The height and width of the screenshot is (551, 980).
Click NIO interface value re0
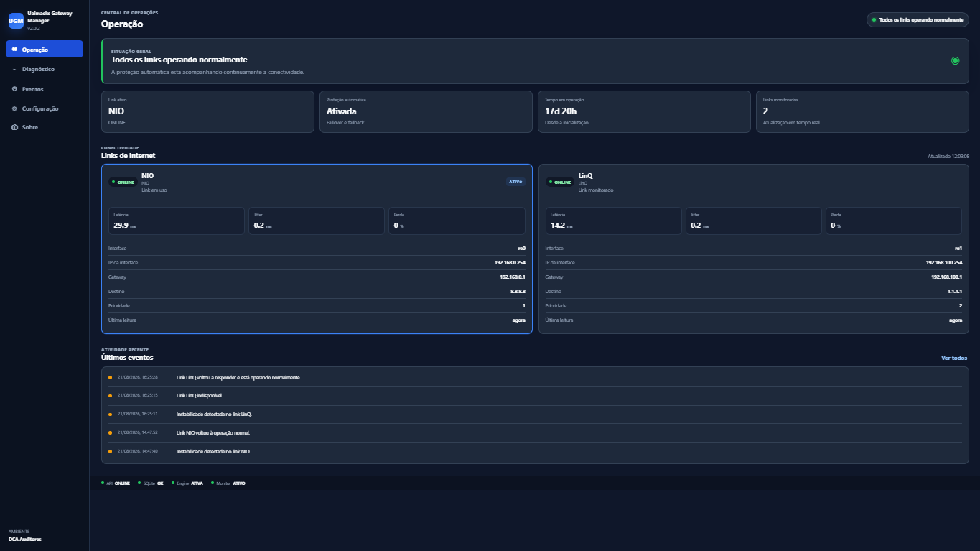click(522, 249)
